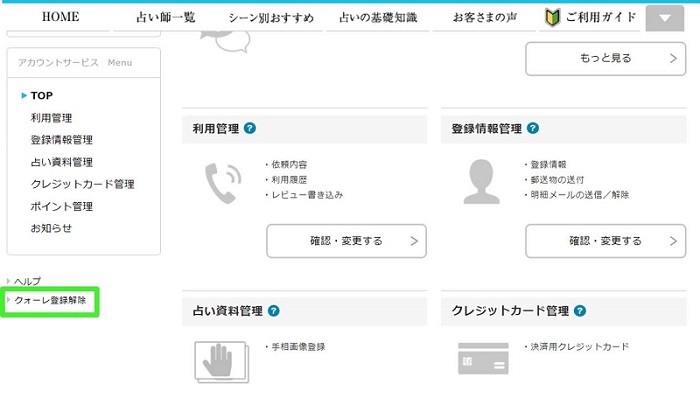This screenshot has height=398, width=700.
Task: Open the gray dropdown arrow in navigation
Action: [x=665, y=18]
